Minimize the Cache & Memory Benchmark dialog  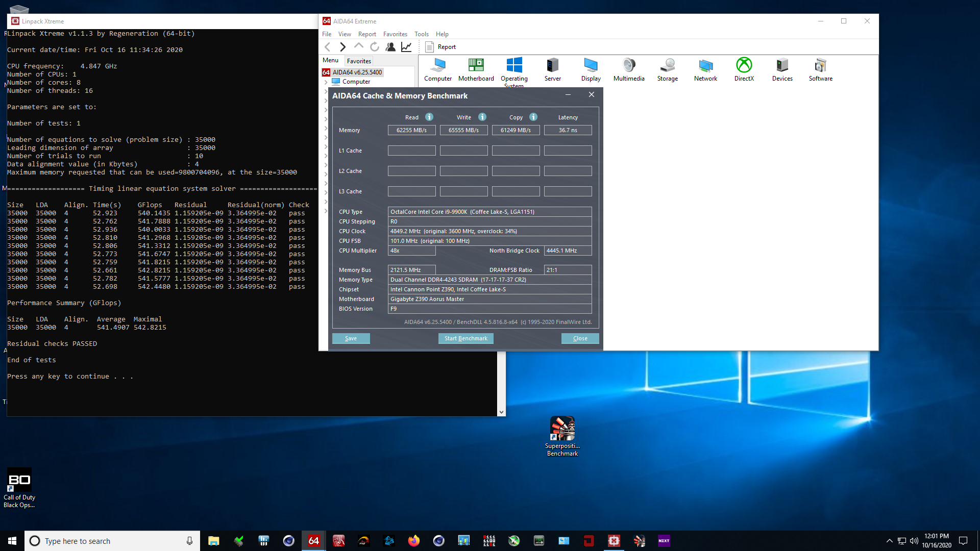(568, 95)
